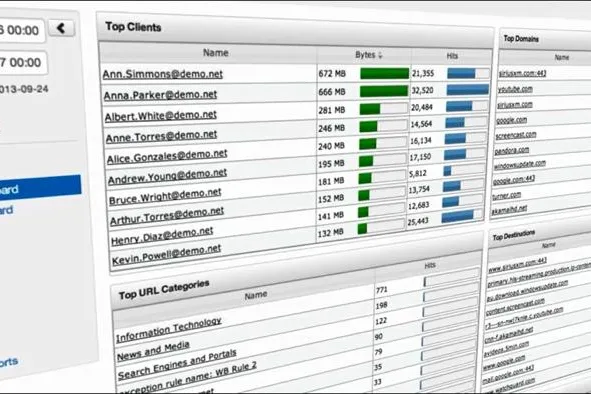Image resolution: width=591 pixels, height=394 pixels.
Task: Click the 666 MB bytes value
Action: click(x=332, y=92)
